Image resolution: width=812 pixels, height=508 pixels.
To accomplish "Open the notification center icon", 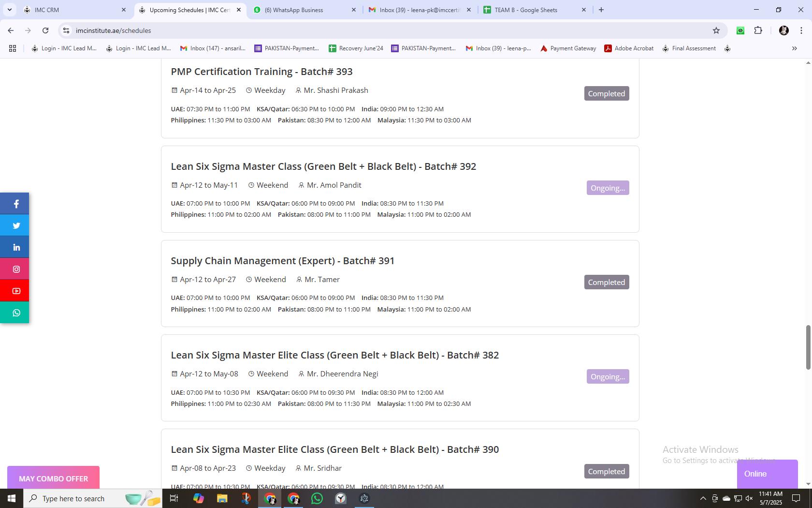I will point(796,498).
